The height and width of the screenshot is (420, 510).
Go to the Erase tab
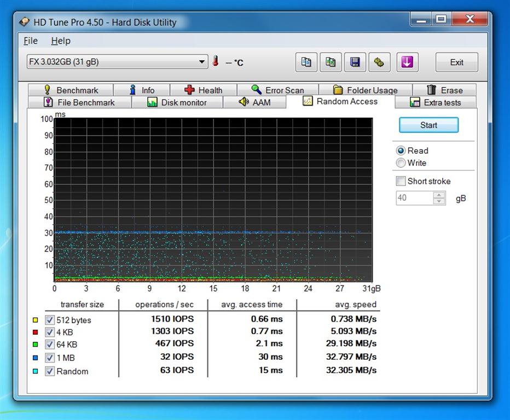click(444, 90)
